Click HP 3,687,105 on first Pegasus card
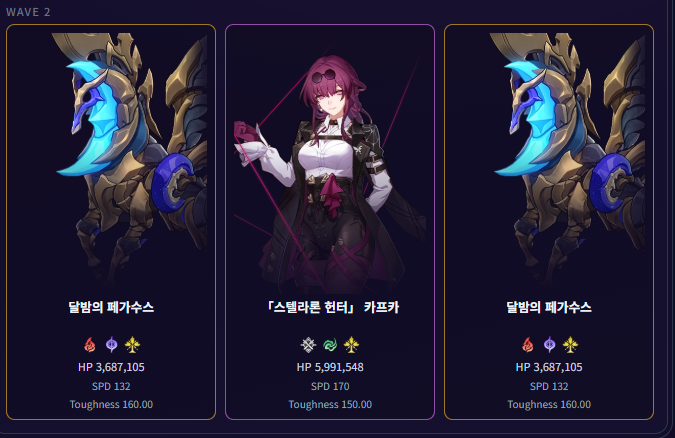The height and width of the screenshot is (438, 675). pyautogui.click(x=111, y=367)
